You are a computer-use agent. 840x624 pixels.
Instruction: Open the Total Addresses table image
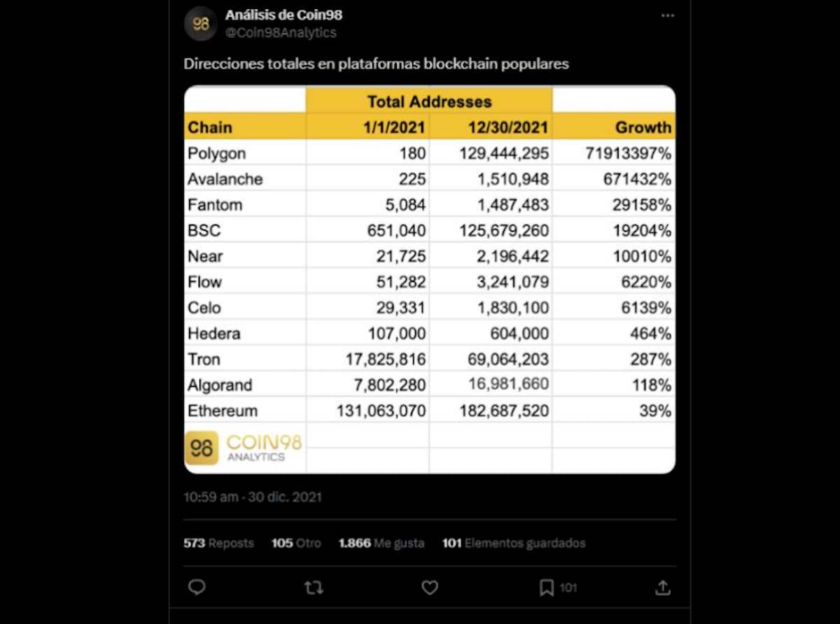[429, 280]
